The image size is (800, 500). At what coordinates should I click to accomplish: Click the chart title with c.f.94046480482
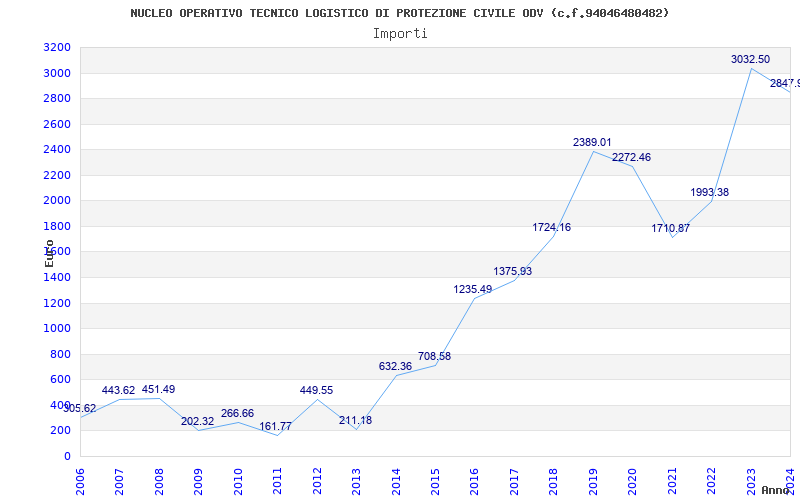click(399, 13)
